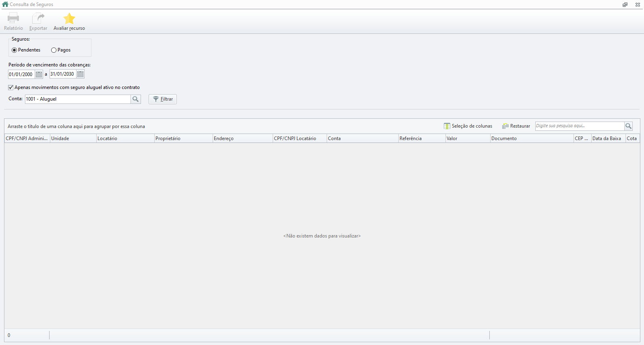The height and width of the screenshot is (345, 644).
Task: Click the Conta search magnifier icon
Action: tap(136, 99)
